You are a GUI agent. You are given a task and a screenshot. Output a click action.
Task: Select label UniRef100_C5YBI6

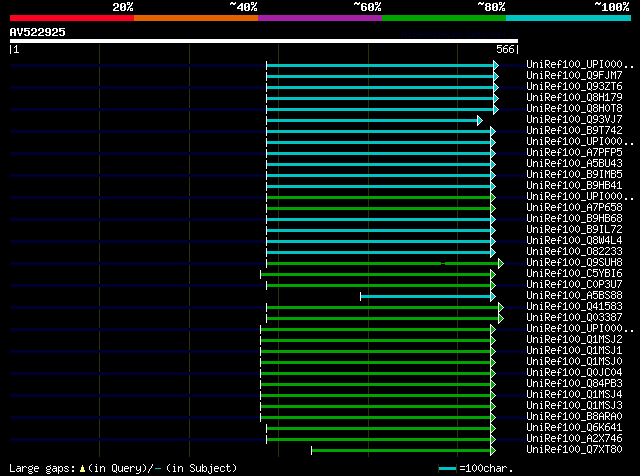(574, 274)
